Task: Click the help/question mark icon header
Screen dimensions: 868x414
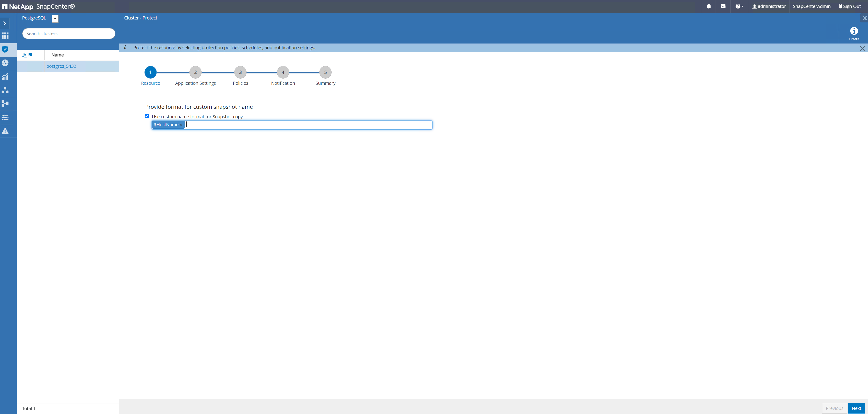Action: coord(739,6)
